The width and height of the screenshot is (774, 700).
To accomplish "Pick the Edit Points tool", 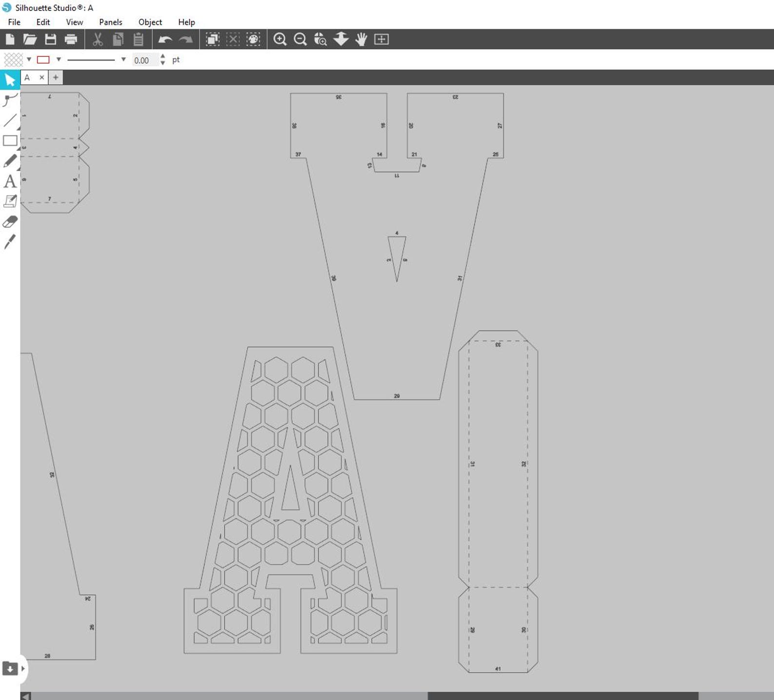I will [x=10, y=100].
